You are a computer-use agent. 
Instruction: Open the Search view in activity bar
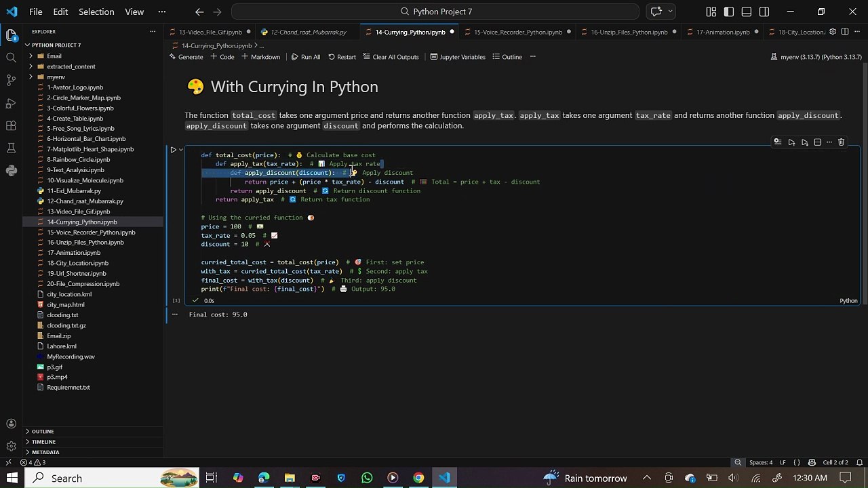point(11,58)
